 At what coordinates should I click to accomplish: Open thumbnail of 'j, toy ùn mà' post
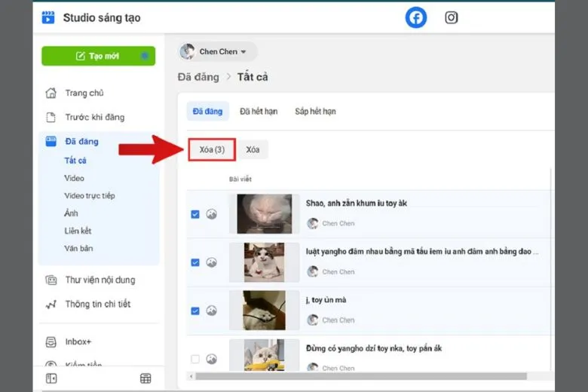pos(265,311)
